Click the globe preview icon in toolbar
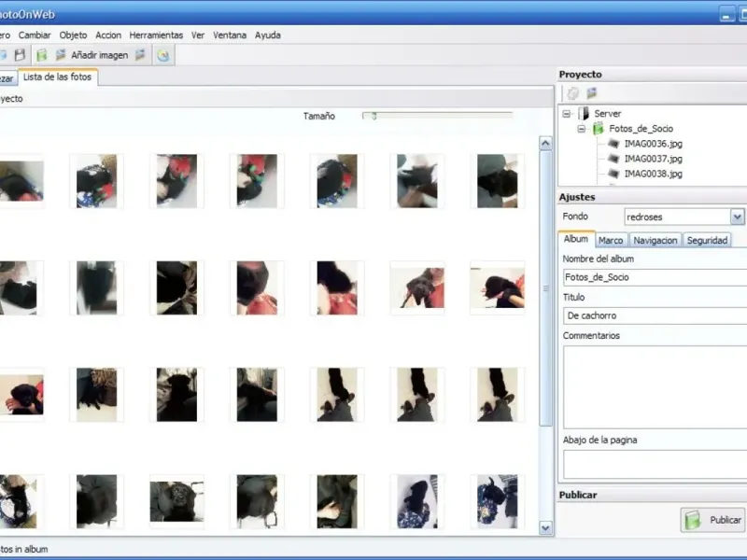The height and width of the screenshot is (560, 747). coord(163,55)
